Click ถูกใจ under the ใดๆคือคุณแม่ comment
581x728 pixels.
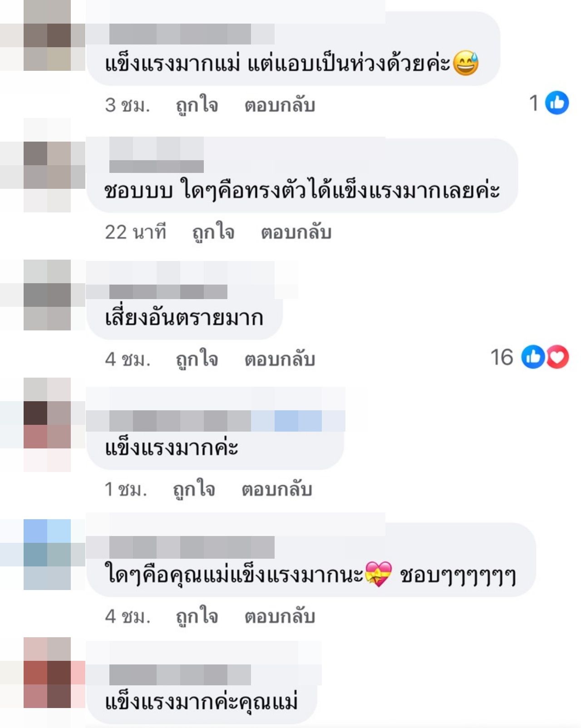(197, 617)
